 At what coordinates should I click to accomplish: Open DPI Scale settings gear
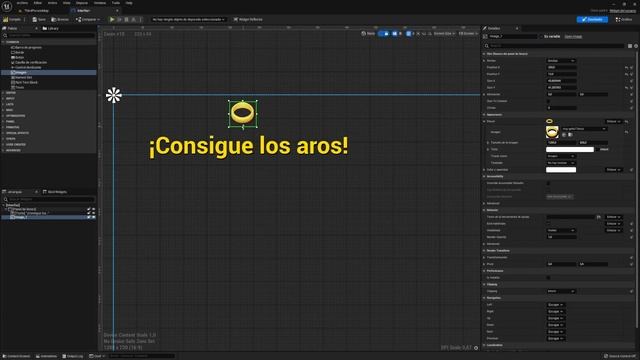point(476,348)
